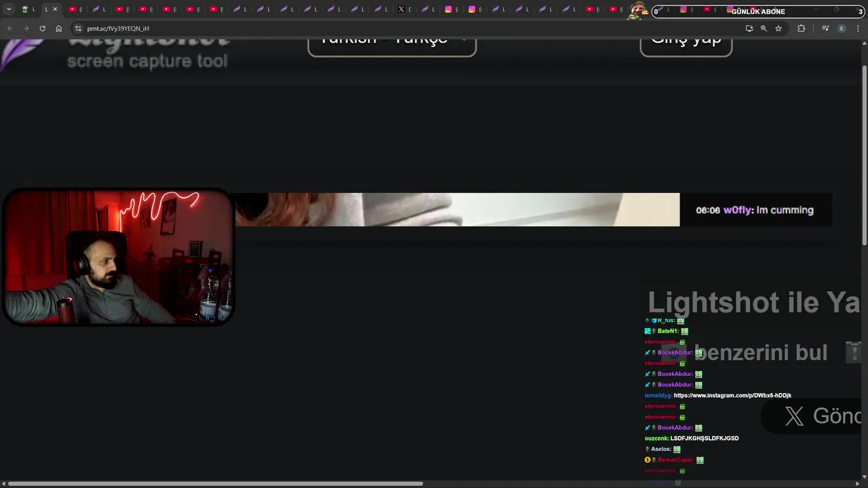Click ouzcenk's LSDFJKGHŞSLDFKJGSD message

pyautogui.click(x=705, y=439)
